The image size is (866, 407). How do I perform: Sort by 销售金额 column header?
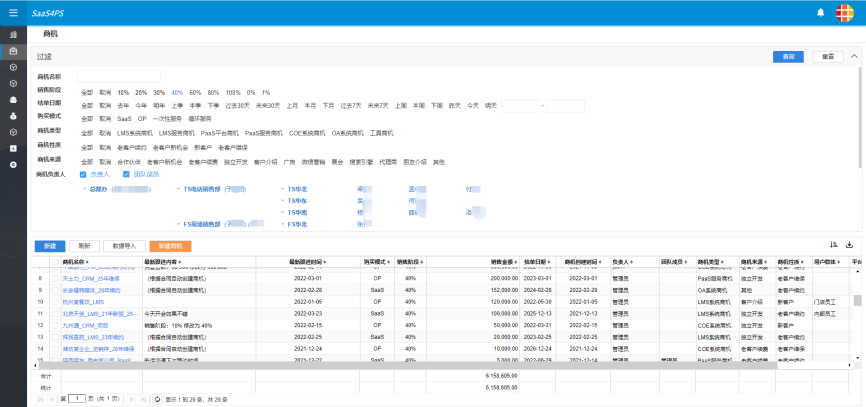[x=504, y=262]
